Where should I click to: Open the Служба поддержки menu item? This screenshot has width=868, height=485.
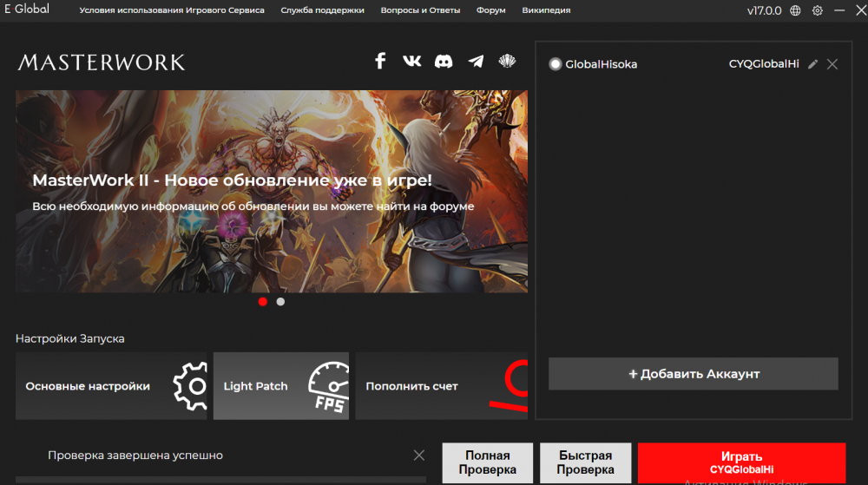[x=323, y=10]
